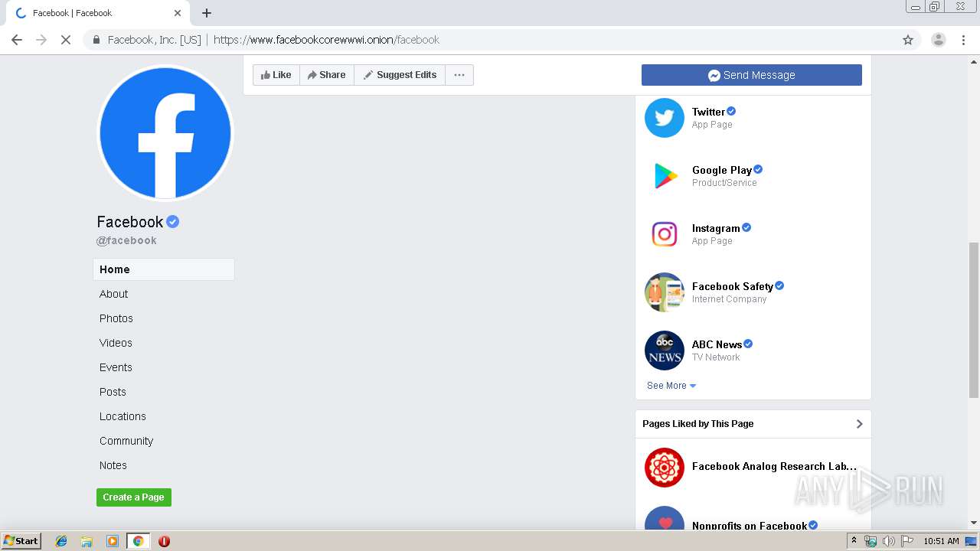
Task: Click the ABC News name link
Action: [x=717, y=344]
